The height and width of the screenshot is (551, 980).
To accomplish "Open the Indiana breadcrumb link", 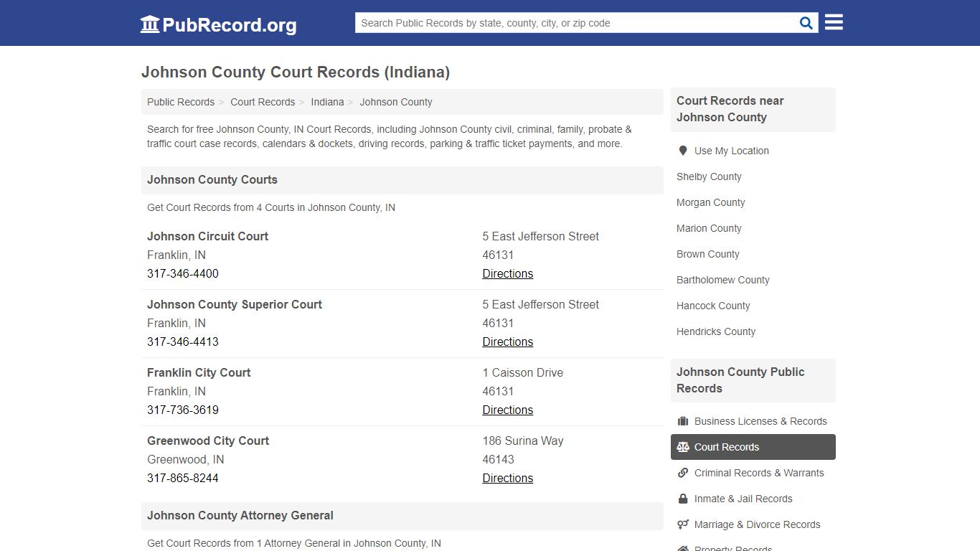I will (327, 102).
